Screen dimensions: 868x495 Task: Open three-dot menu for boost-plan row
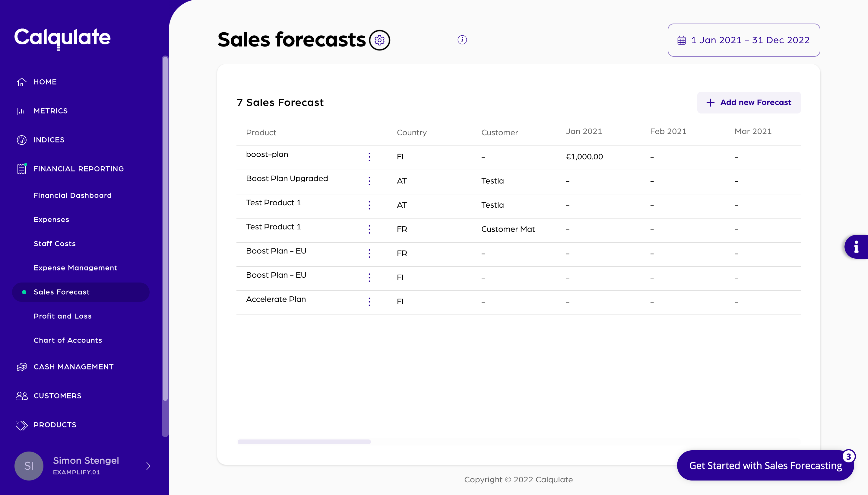click(369, 157)
